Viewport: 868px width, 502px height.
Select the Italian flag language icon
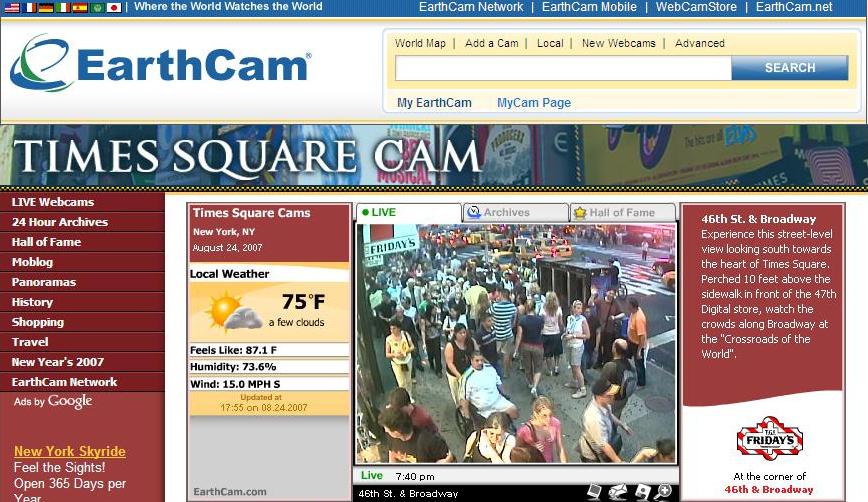click(x=63, y=7)
